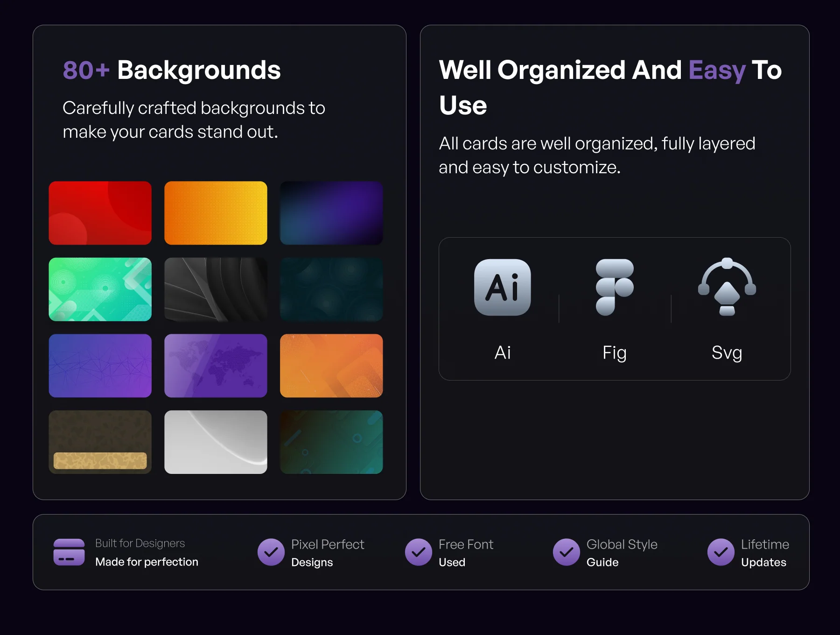Select the dark blue-purple gradient thumbnail
The width and height of the screenshot is (840, 635).
pos(331,213)
